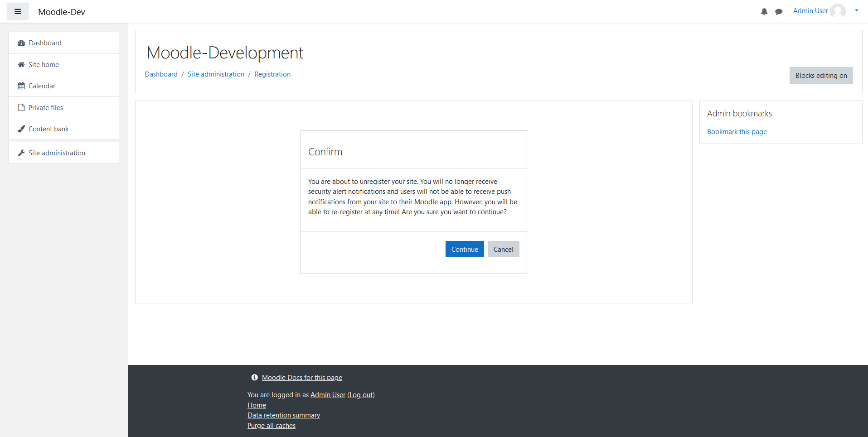
Task: Open Site administration from the sidebar
Action: (x=63, y=153)
